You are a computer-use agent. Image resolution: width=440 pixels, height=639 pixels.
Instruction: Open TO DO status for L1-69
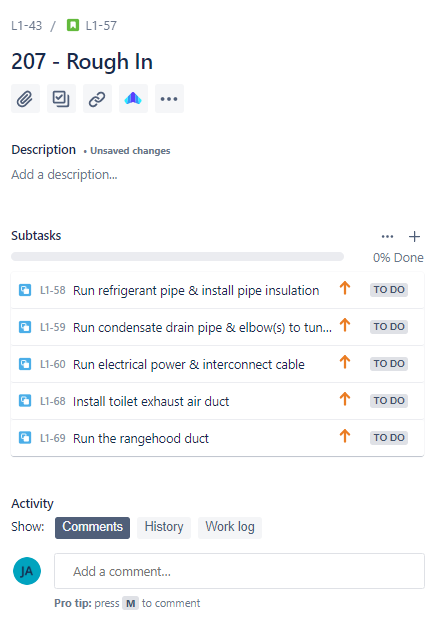[389, 438]
